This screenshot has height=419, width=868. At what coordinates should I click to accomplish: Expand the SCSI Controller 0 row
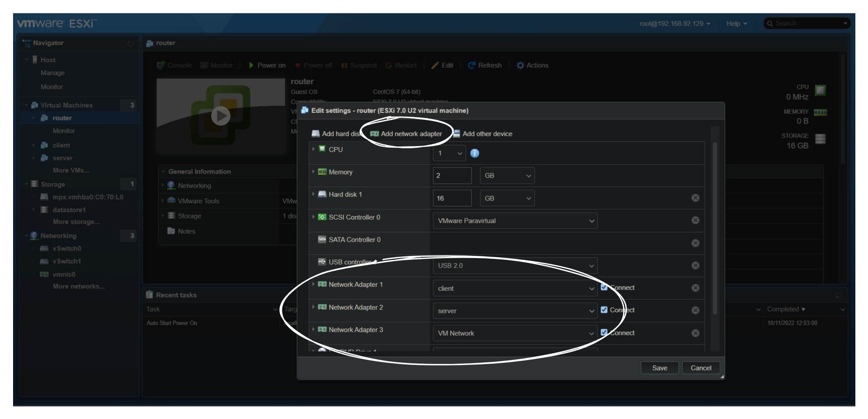[313, 217]
